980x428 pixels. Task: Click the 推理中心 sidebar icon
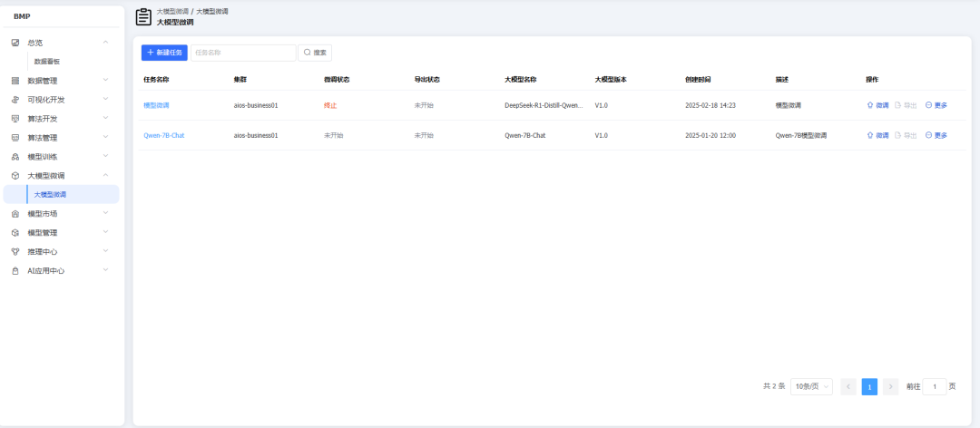[x=15, y=252]
